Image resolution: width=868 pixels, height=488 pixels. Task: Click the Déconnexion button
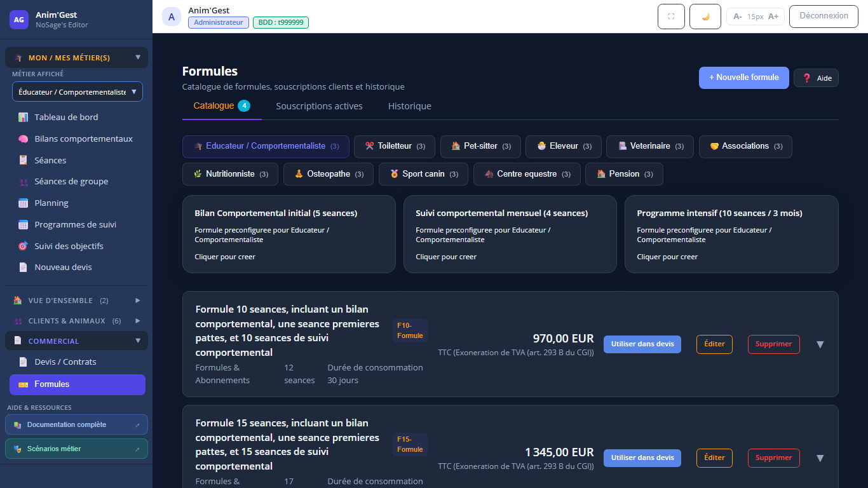tap(824, 17)
